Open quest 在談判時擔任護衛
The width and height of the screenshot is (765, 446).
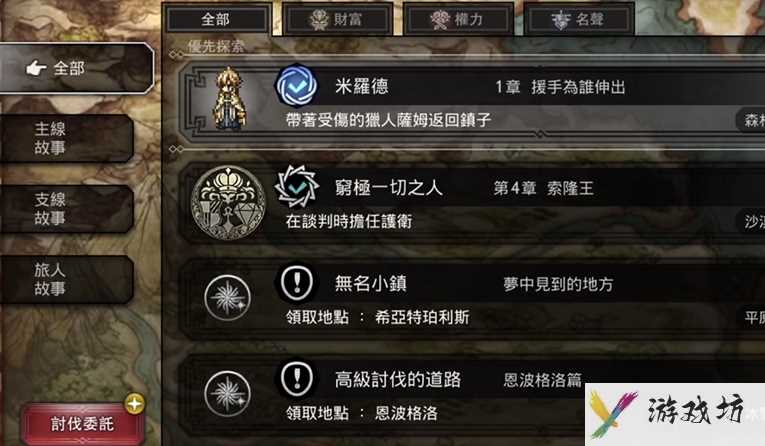pyautogui.click(x=349, y=222)
